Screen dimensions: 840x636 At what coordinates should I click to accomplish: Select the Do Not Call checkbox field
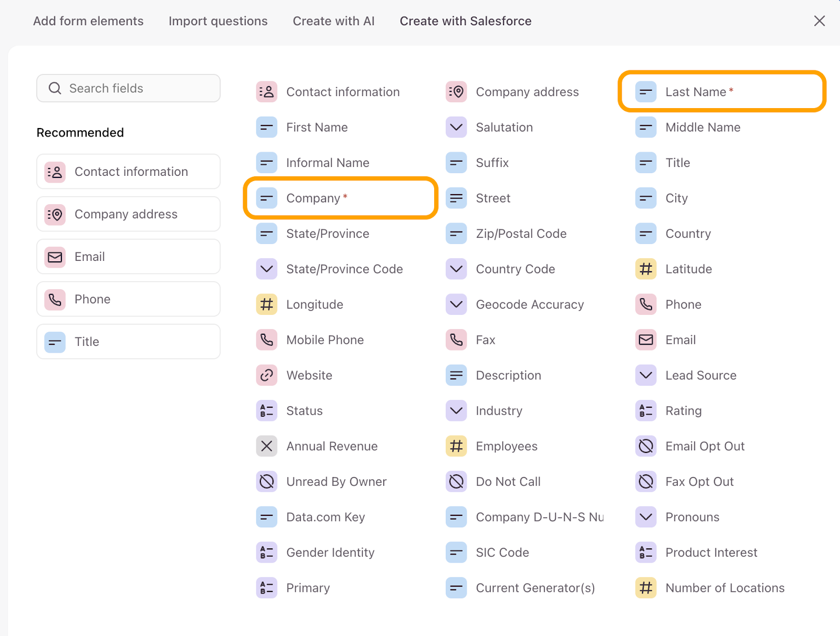pyautogui.click(x=508, y=482)
